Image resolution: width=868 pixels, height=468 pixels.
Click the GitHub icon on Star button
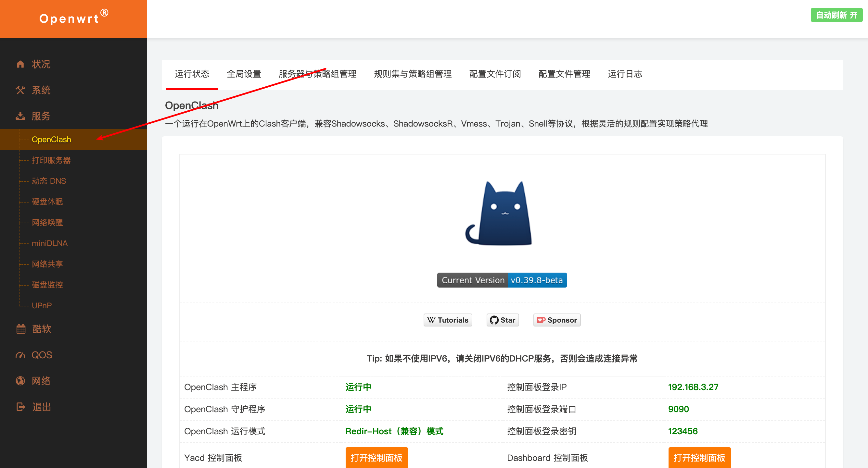[494, 320]
